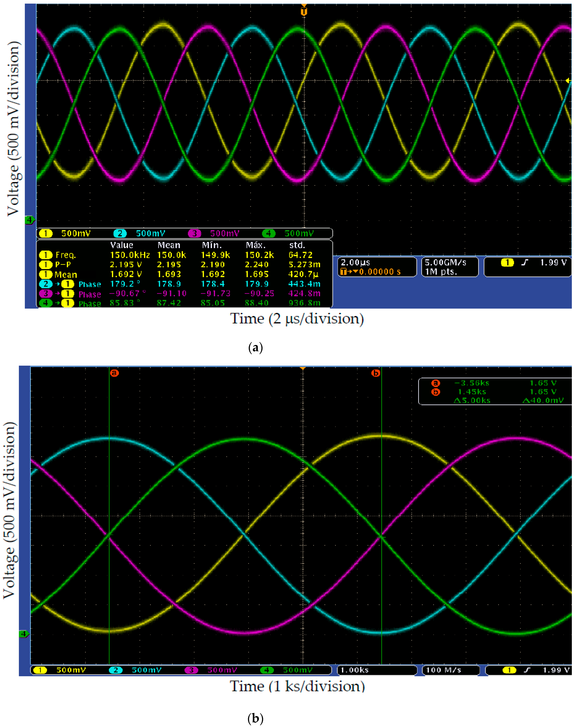Viewport: 577px width, 728px height.
Task: Click the Value column header
Action: pyautogui.click(x=122, y=245)
